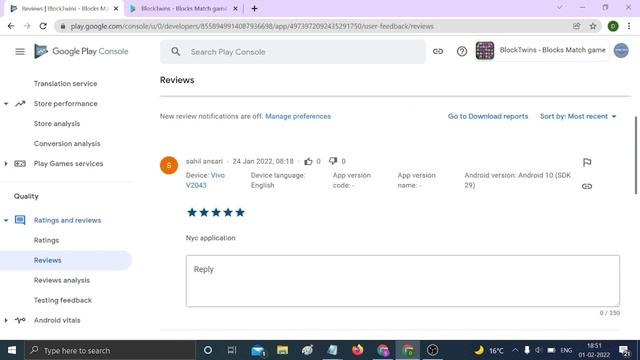Open Translation service in sidebar
Viewport: 640px width, 360px height.
pyautogui.click(x=65, y=84)
